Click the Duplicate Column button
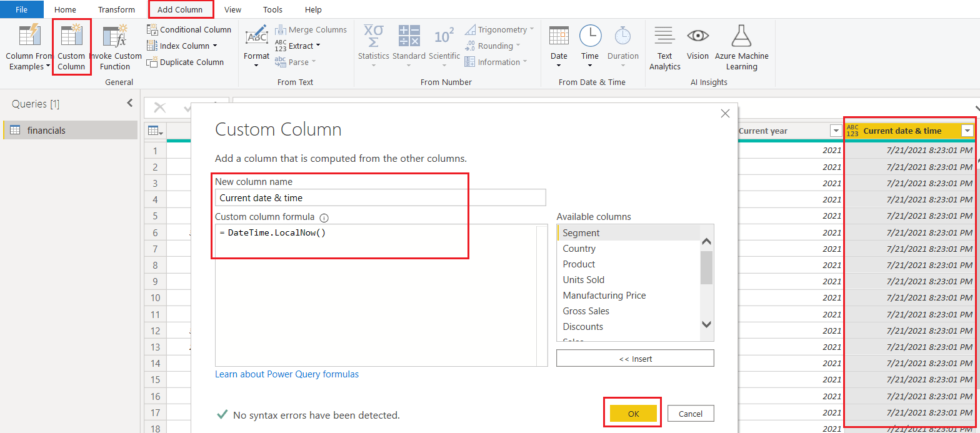Viewport: 980px width, 433px height. (186, 62)
